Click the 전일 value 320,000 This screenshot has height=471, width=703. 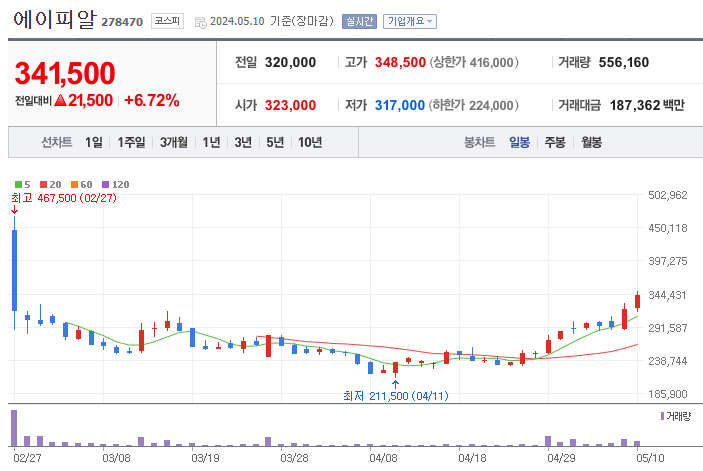tap(290, 62)
